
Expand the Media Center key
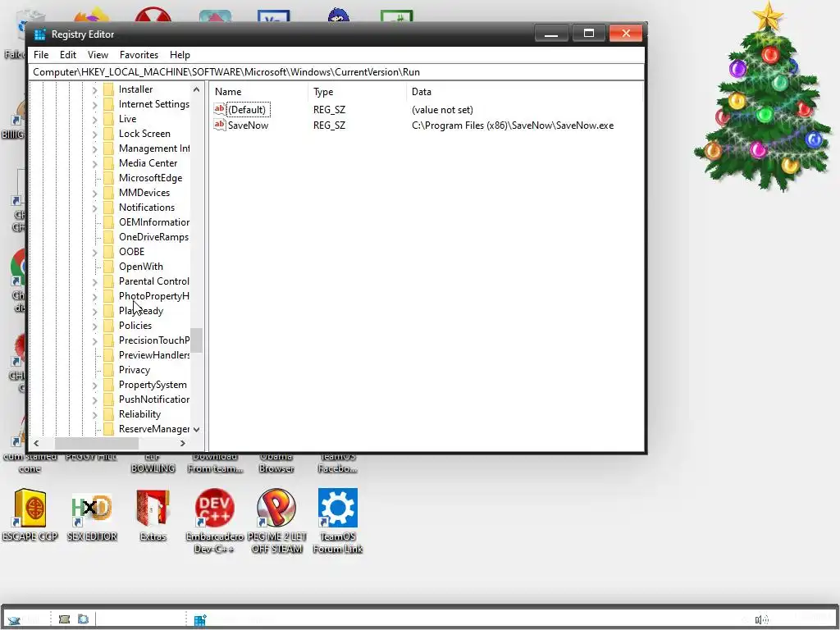tap(95, 163)
